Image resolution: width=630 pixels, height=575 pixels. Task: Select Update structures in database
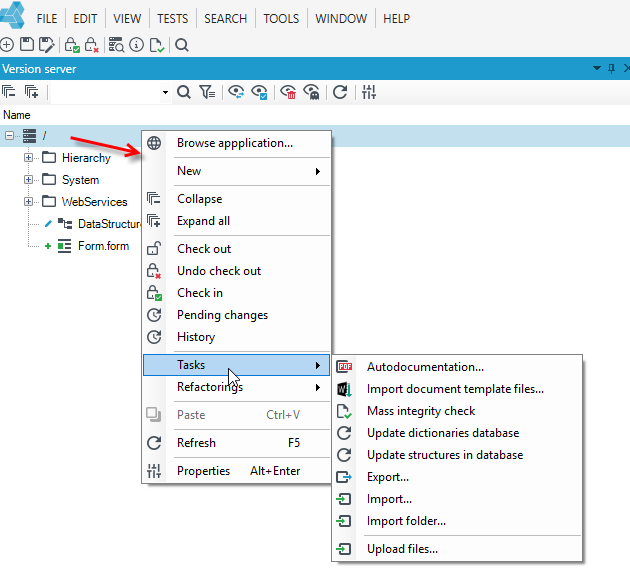pos(457,455)
